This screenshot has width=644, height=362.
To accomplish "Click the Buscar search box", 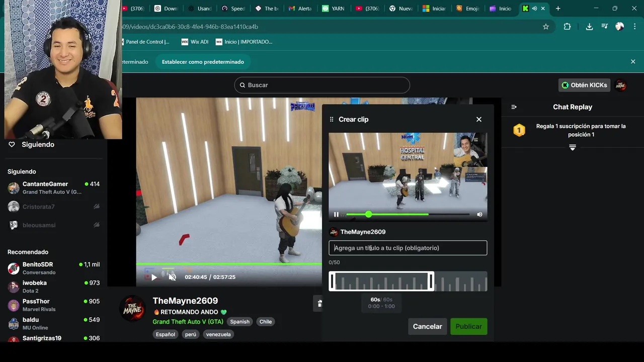I will pyautogui.click(x=322, y=85).
